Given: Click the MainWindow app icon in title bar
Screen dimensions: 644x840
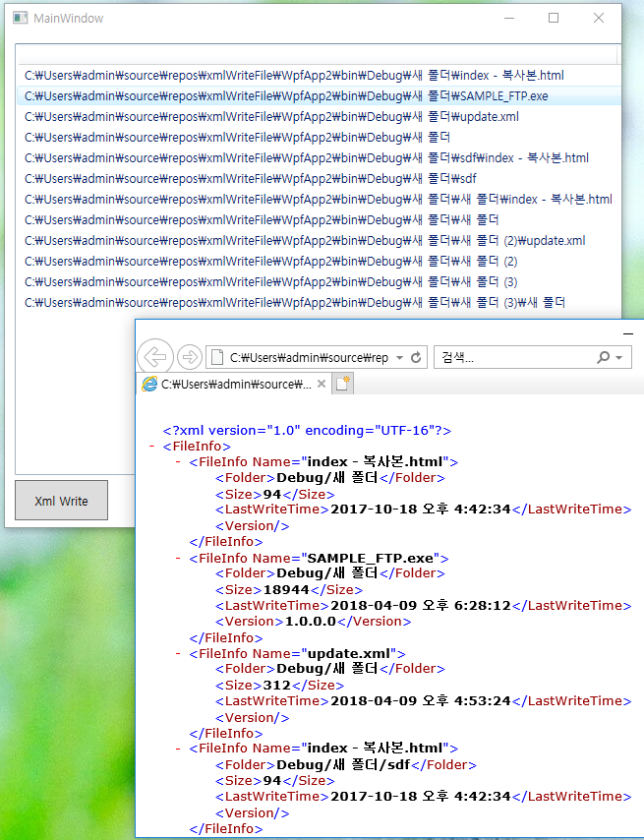Looking at the screenshot, I should (21, 19).
